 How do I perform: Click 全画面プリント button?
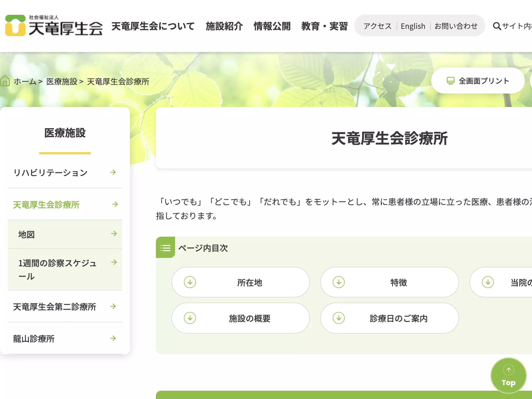coord(478,81)
